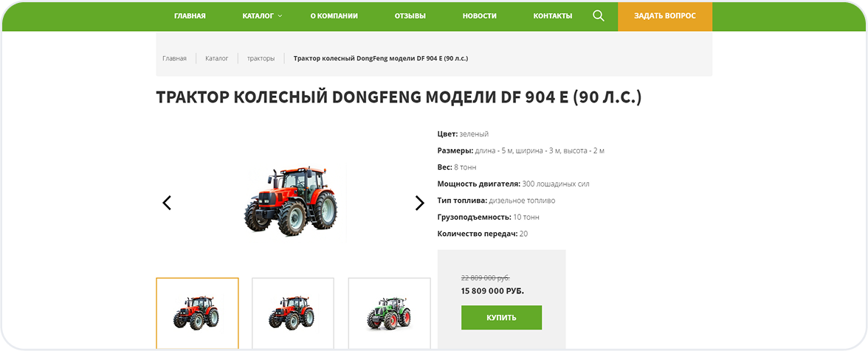Open the site search magnifier icon
The height and width of the screenshot is (351, 868).
(x=598, y=15)
